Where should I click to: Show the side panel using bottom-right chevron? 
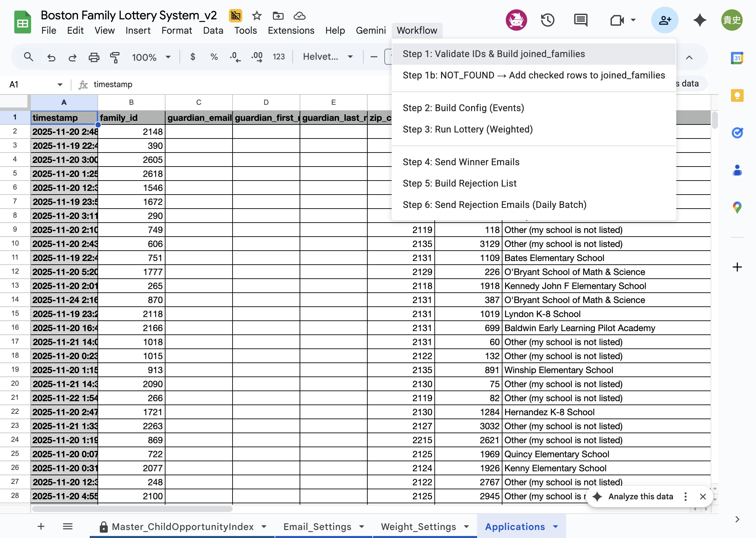pos(737,519)
